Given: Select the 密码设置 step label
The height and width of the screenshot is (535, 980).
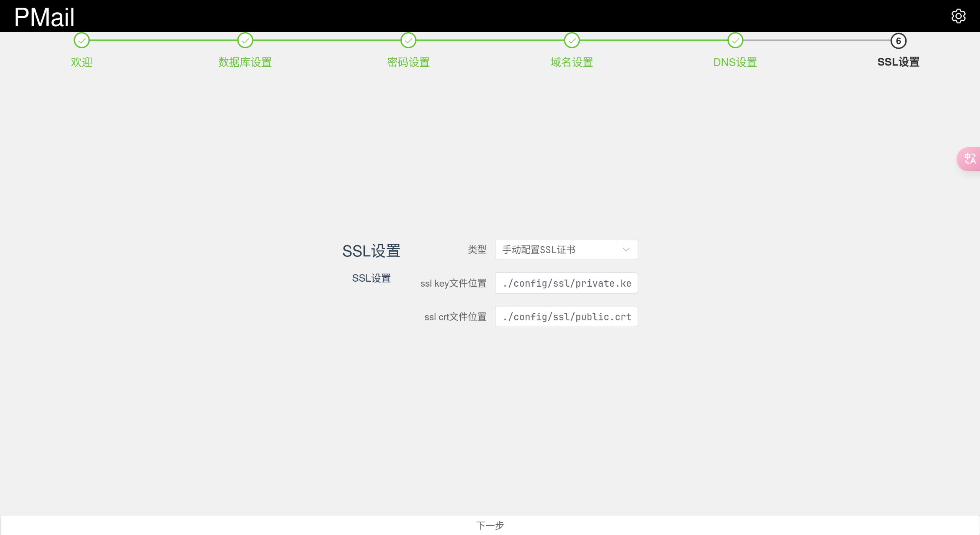Looking at the screenshot, I should (x=408, y=62).
